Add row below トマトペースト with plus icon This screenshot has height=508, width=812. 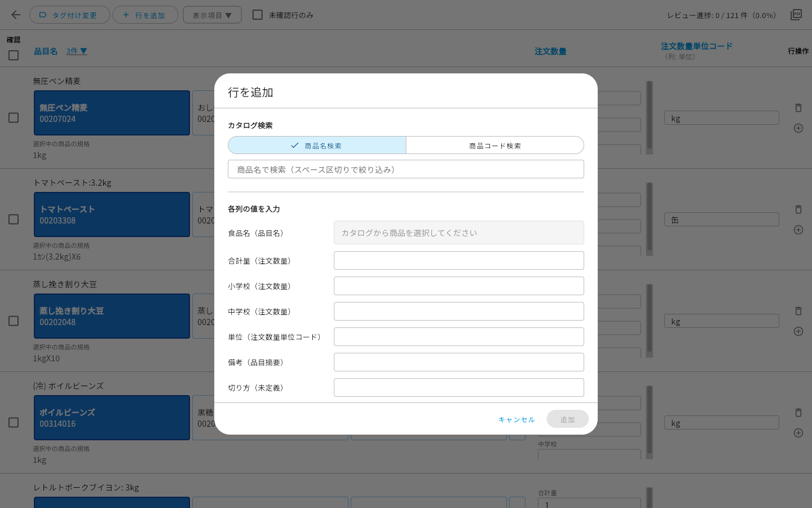point(798,230)
